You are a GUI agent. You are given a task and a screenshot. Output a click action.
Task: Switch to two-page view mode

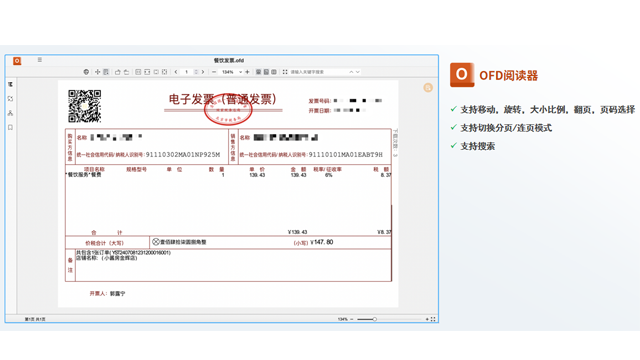tap(274, 72)
